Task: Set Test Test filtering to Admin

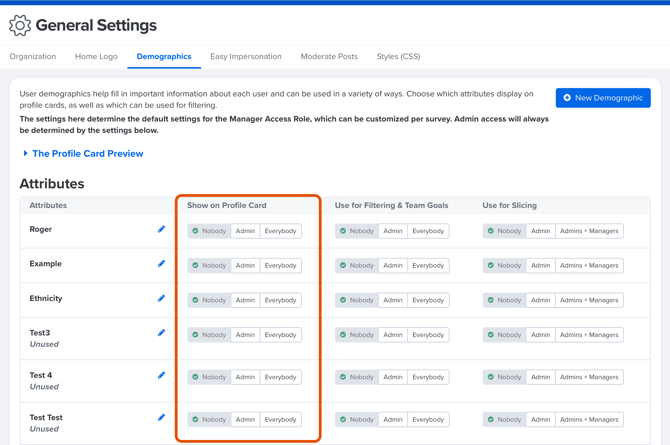Action: [x=393, y=420]
